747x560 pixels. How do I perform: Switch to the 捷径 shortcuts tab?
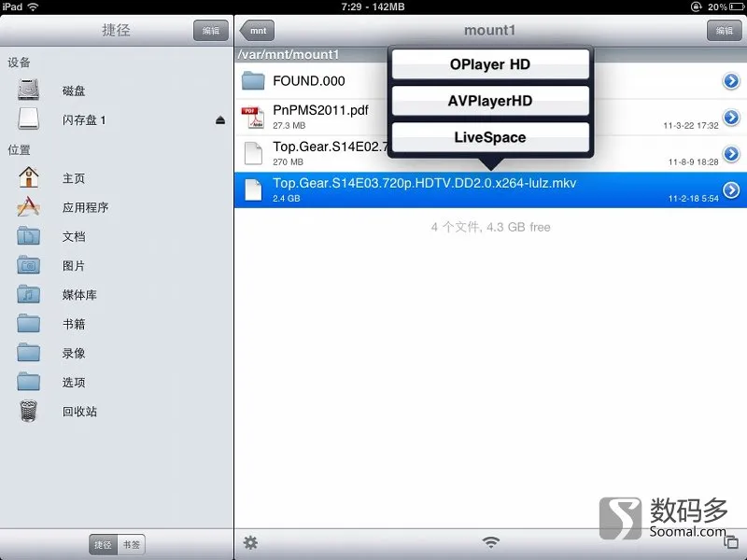pyautogui.click(x=103, y=544)
